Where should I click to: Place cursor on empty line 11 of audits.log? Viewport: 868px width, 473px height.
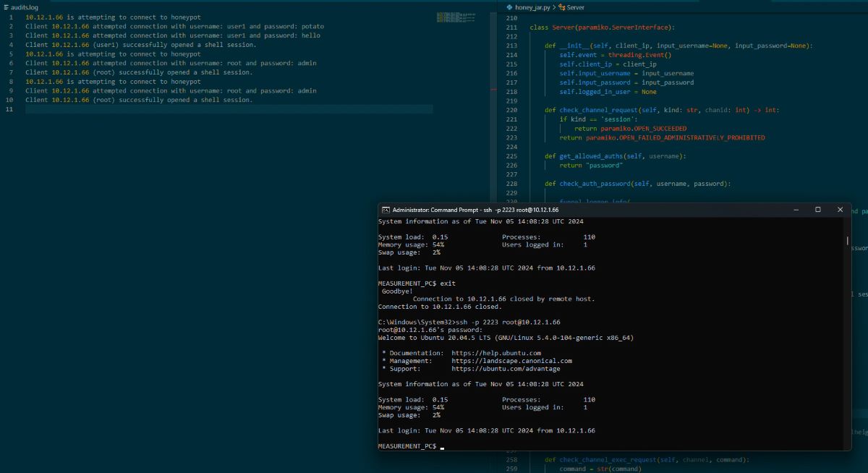click(x=229, y=109)
